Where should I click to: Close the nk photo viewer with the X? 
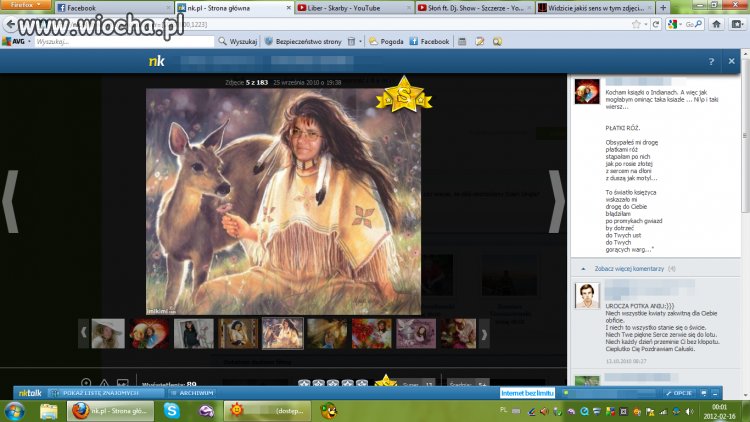[x=731, y=61]
